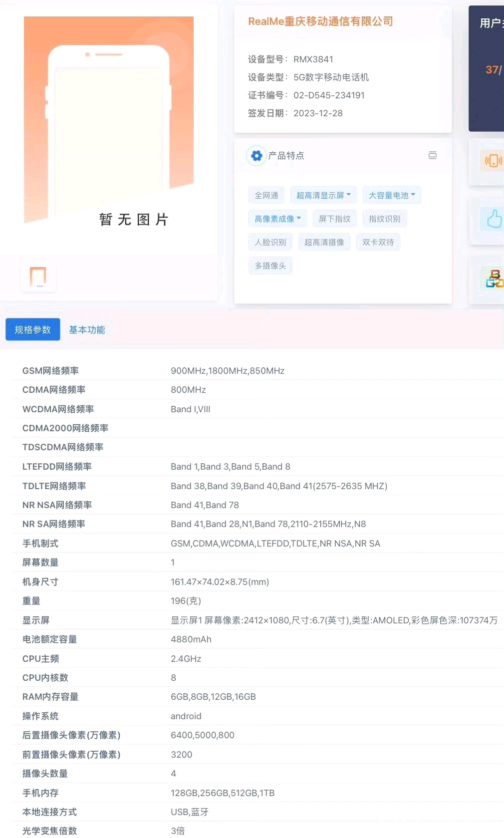Switch to the 基本功能 tab
504x838 pixels.
(87, 329)
